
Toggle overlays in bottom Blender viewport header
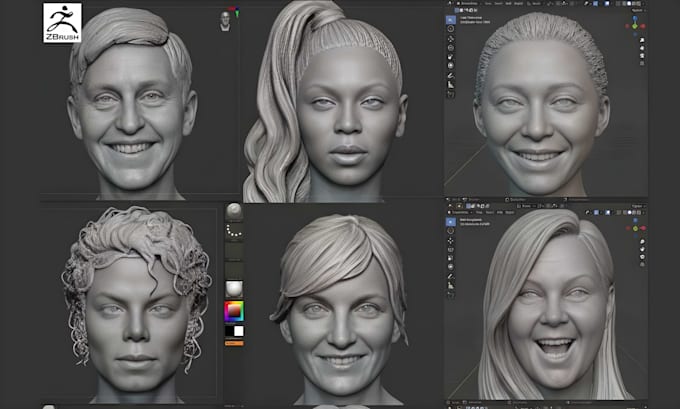pos(607,213)
